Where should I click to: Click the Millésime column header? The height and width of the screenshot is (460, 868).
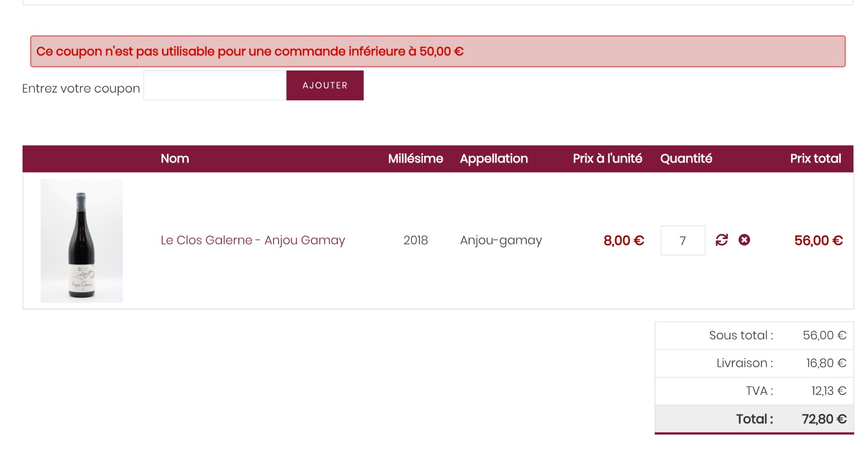pos(415,159)
